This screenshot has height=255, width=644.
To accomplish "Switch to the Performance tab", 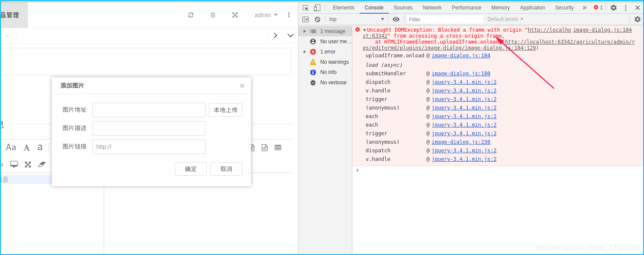I will [x=466, y=8].
